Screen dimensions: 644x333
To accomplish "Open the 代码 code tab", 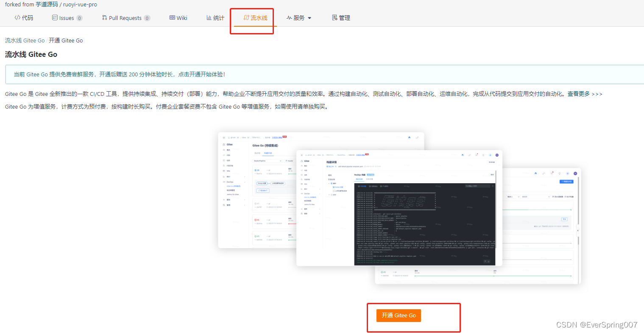I will [24, 18].
